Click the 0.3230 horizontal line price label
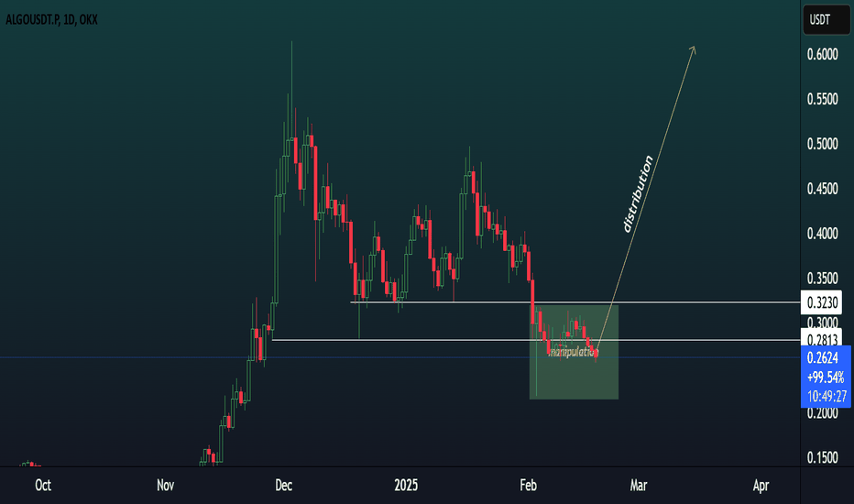 click(821, 302)
